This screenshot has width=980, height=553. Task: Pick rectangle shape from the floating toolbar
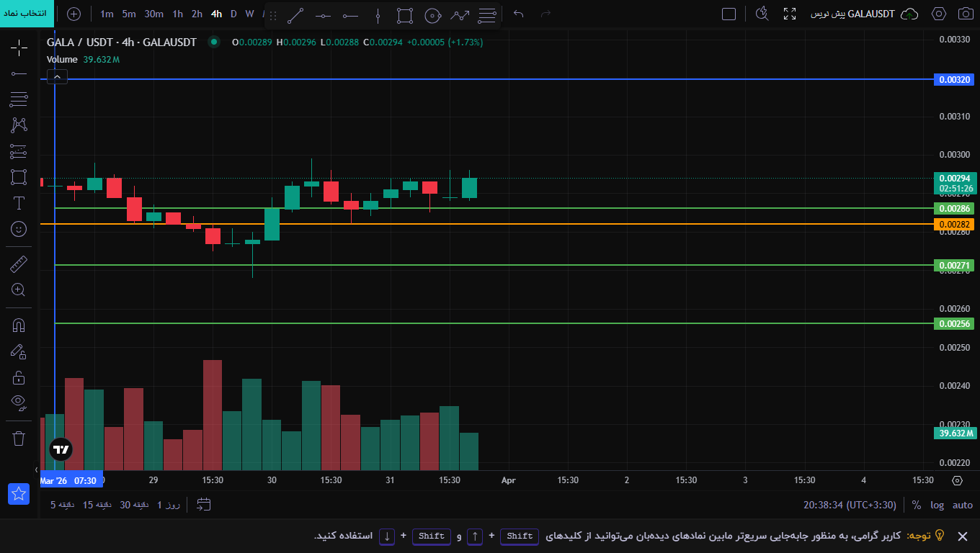tap(405, 15)
